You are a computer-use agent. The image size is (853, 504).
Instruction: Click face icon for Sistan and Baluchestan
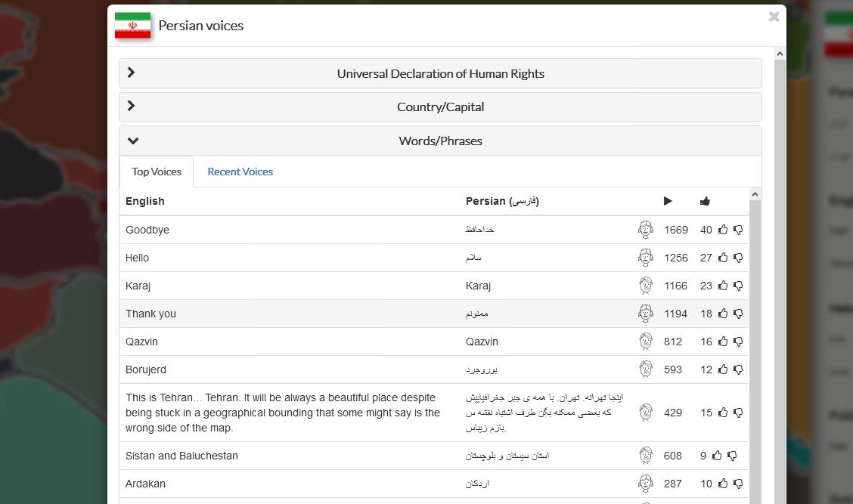point(645,456)
